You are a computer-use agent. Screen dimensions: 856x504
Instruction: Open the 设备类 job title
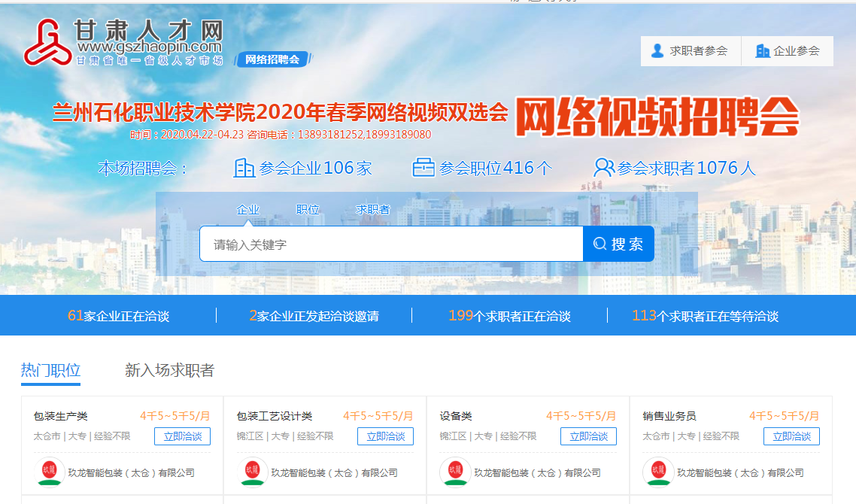456,416
